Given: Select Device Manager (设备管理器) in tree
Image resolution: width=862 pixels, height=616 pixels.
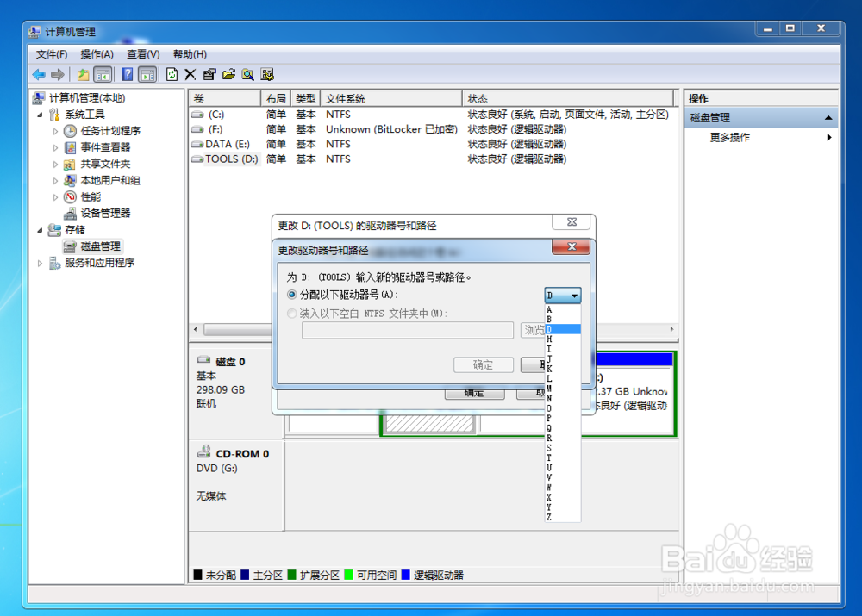Looking at the screenshot, I should (x=105, y=213).
